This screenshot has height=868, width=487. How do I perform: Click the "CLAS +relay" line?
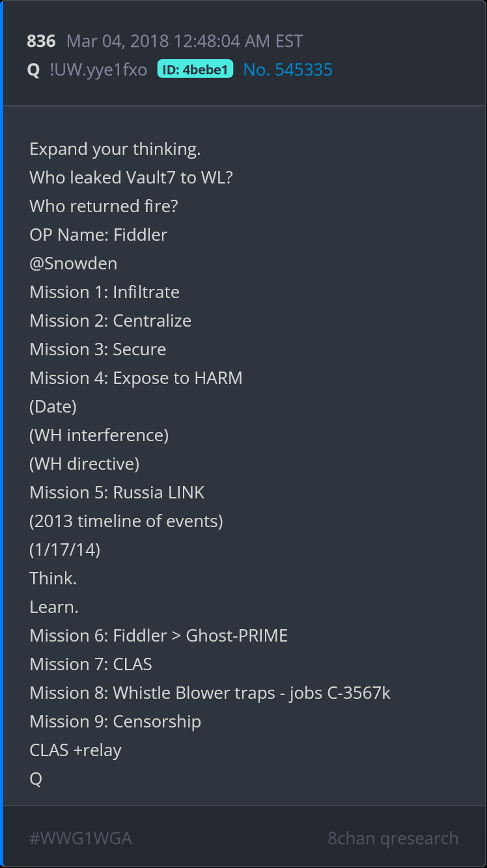(x=76, y=750)
